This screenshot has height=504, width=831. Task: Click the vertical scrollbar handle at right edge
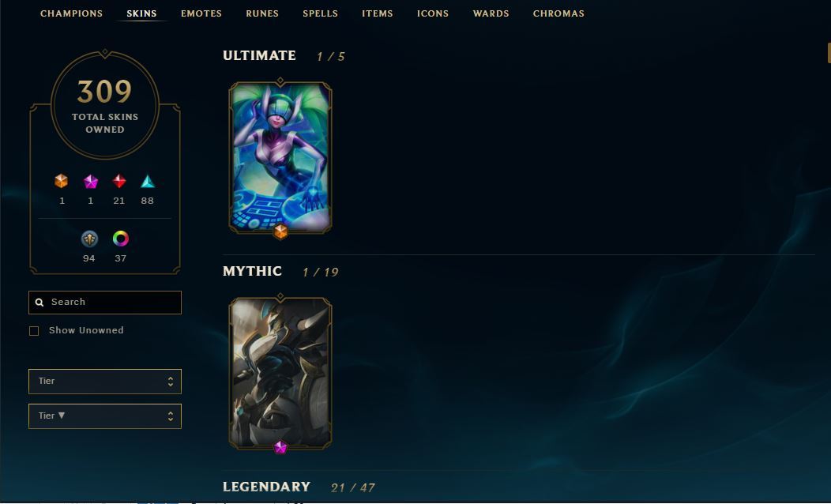[x=829, y=52]
